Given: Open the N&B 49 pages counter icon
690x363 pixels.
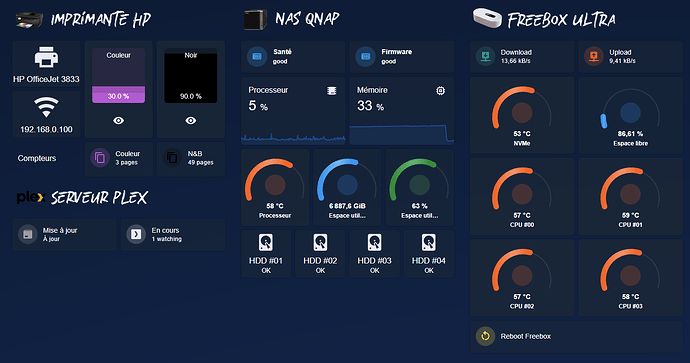Looking at the screenshot, I should (172, 158).
